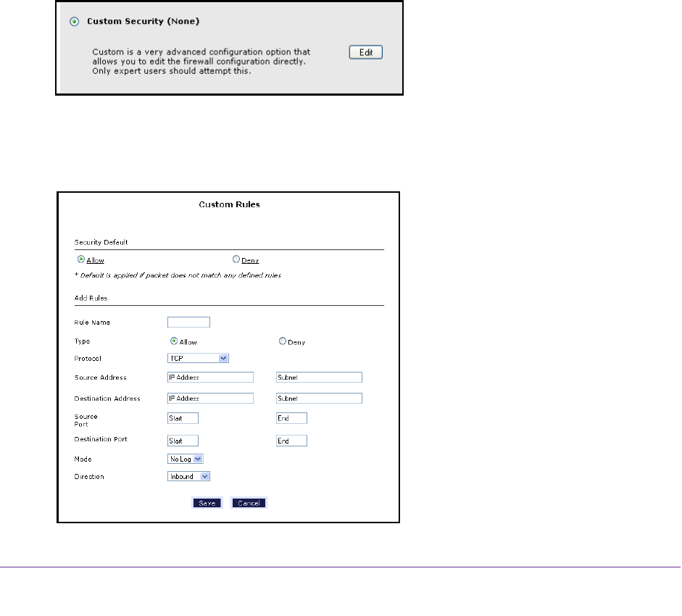The image size is (682, 616).
Task: Click Source Address IP Address field
Action: 210,377
